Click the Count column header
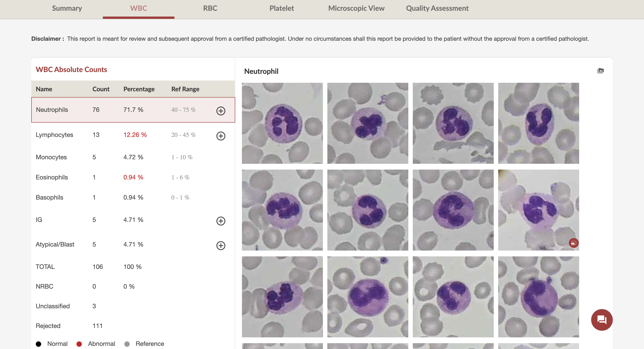Viewport: 644px width, 349px height. tap(101, 89)
